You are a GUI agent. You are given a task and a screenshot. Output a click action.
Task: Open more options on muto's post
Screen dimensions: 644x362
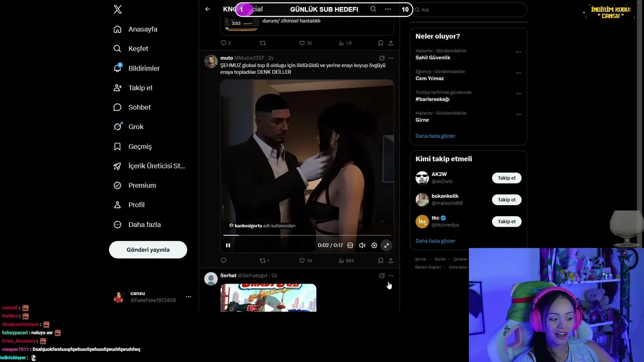tap(391, 58)
